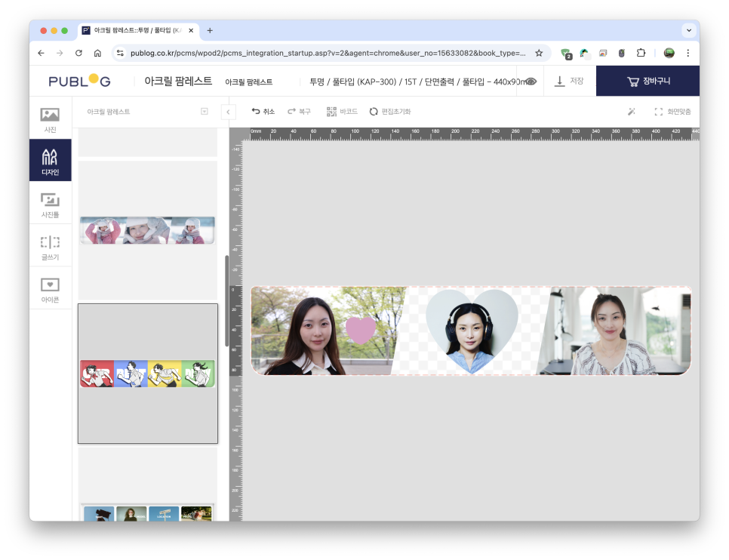Click the magic wand auto-layout icon
This screenshot has width=729, height=560.
pyautogui.click(x=632, y=112)
